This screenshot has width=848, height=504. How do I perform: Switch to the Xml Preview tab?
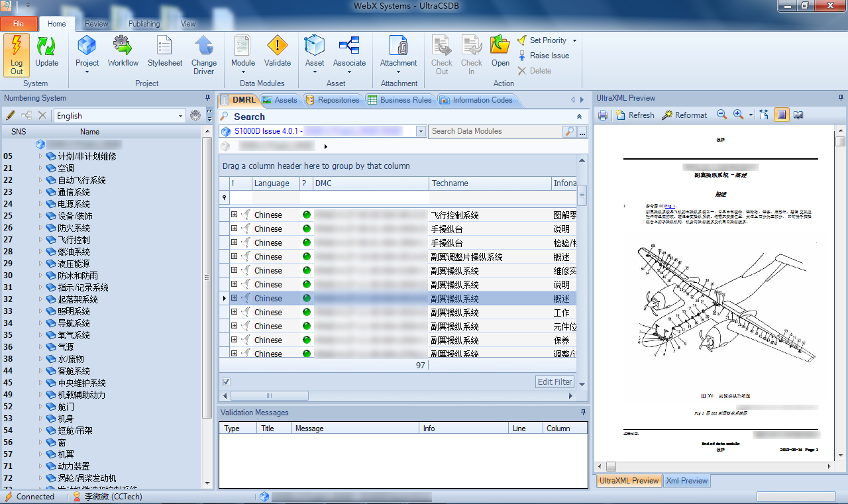[687, 481]
